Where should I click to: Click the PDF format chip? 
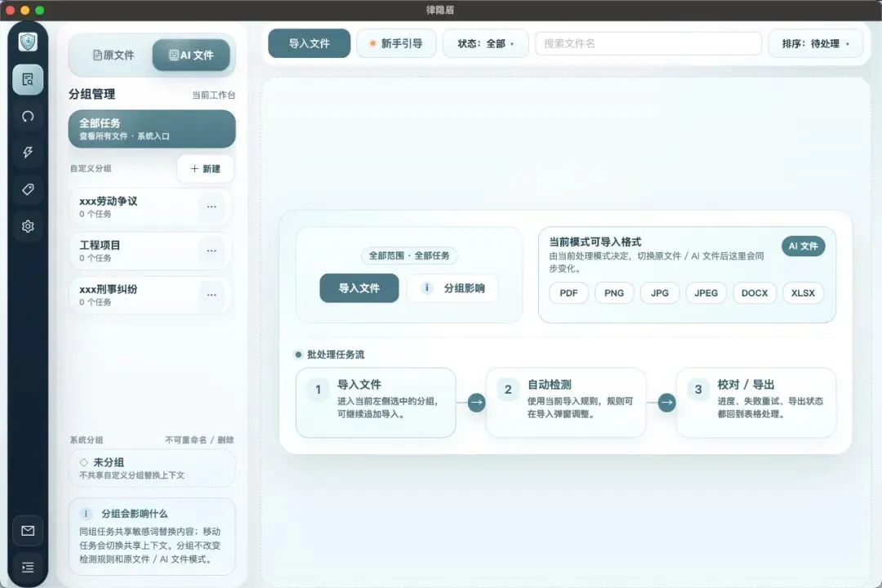568,293
